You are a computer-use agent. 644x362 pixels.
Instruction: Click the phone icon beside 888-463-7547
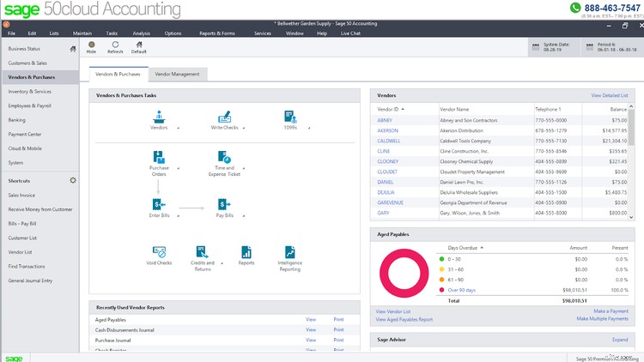(x=575, y=8)
